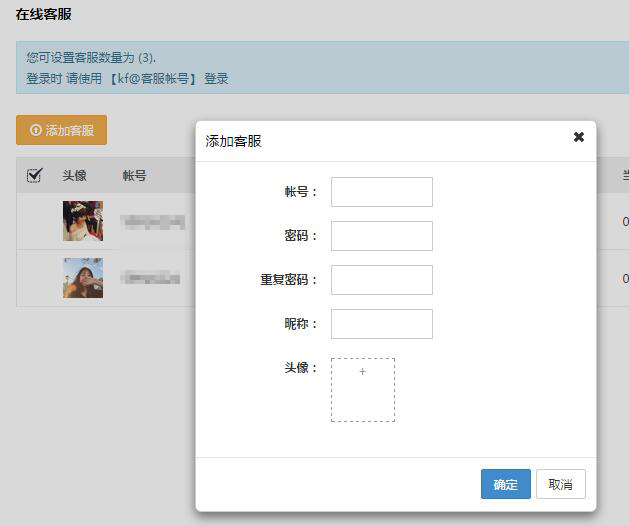Toggle the select-all checkbox in table header
629x526 pixels.
pyautogui.click(x=34, y=175)
